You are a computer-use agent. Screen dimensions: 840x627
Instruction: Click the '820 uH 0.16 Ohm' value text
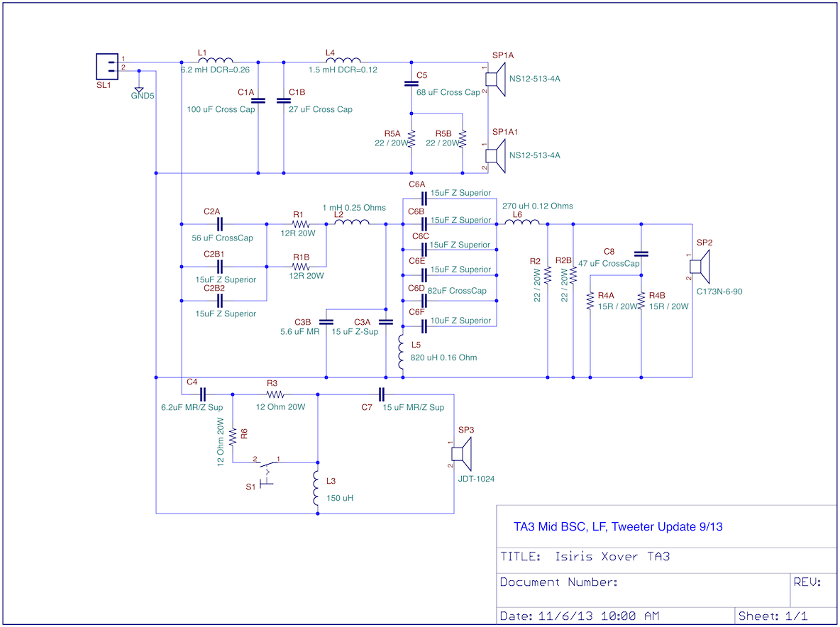click(x=443, y=357)
